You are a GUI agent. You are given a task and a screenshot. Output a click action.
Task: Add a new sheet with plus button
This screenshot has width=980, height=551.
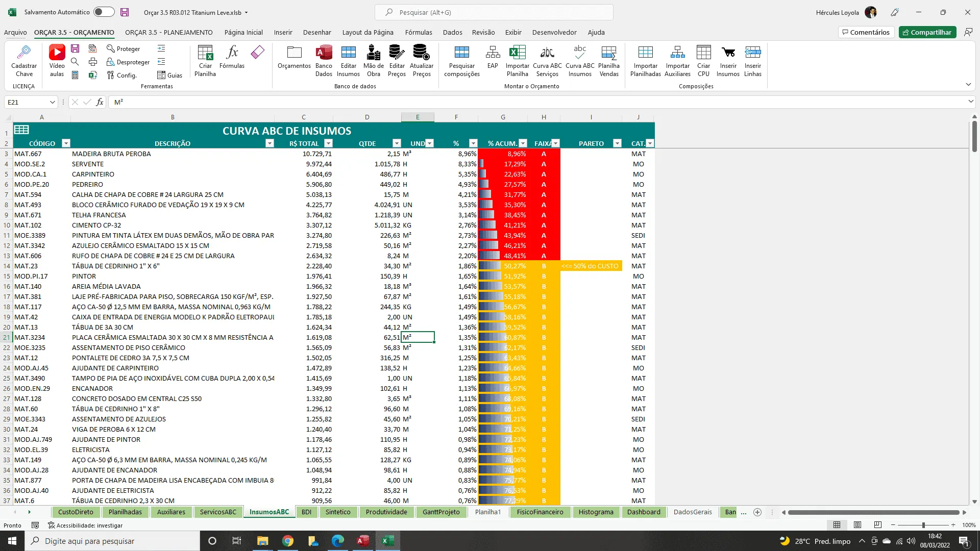pyautogui.click(x=757, y=512)
